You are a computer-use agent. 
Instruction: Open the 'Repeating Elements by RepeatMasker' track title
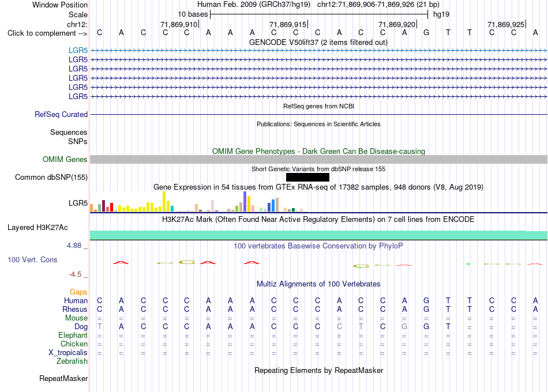pos(318,370)
